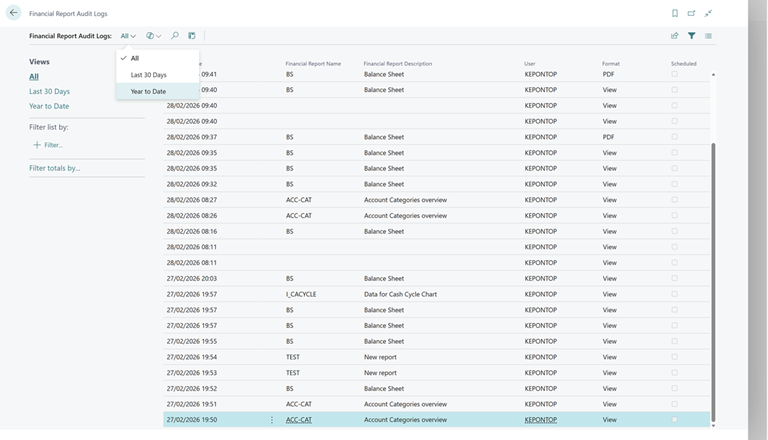Click BS name in 28/02/2026 09:32 row
The image size is (768, 440).
pos(289,184)
